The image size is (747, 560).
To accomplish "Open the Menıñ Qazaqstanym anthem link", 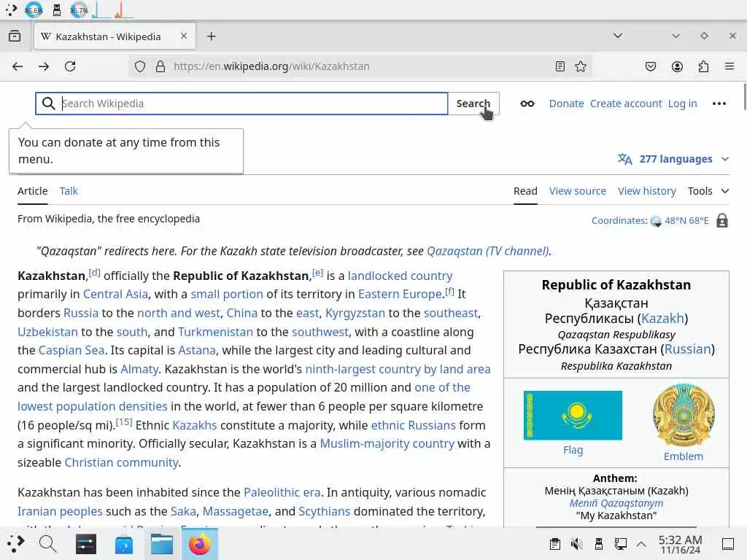I will [x=616, y=503].
